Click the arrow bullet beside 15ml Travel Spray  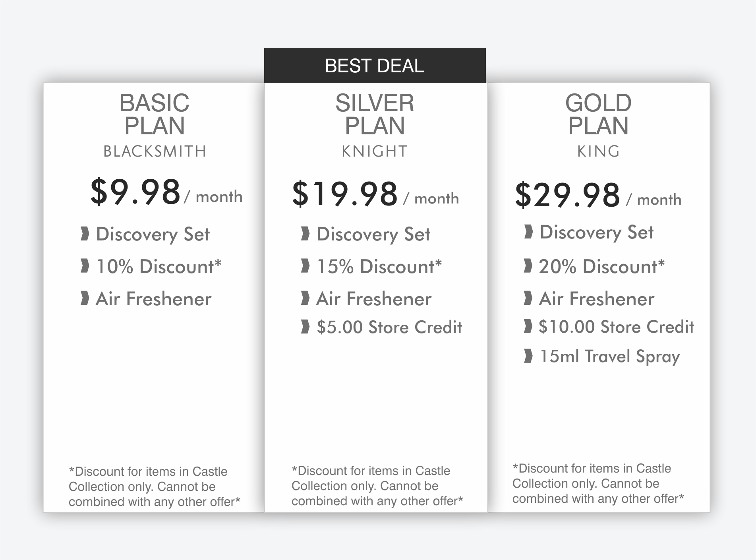pyautogui.click(x=528, y=356)
